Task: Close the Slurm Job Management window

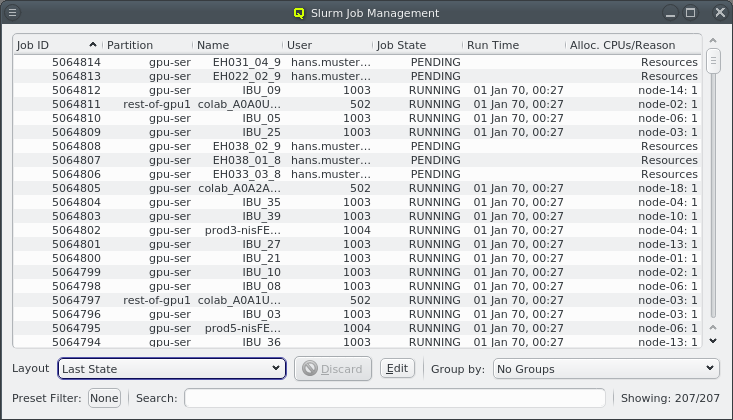Action: pyautogui.click(x=720, y=13)
